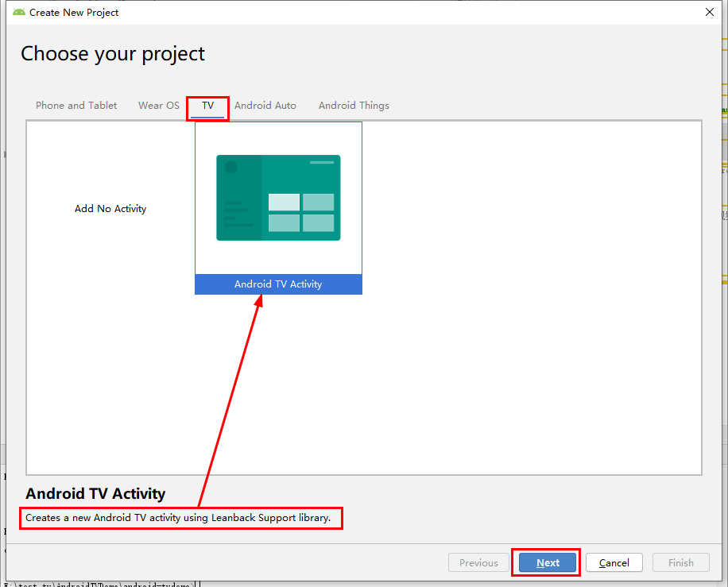Screen dimensions: 728x587
Task: Click the Android TV Activity heading
Action: 95,493
